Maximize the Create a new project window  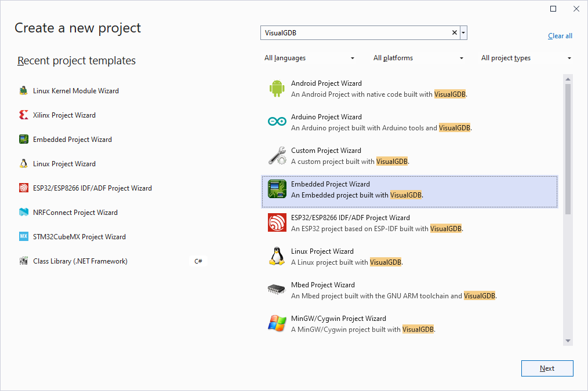[553, 9]
